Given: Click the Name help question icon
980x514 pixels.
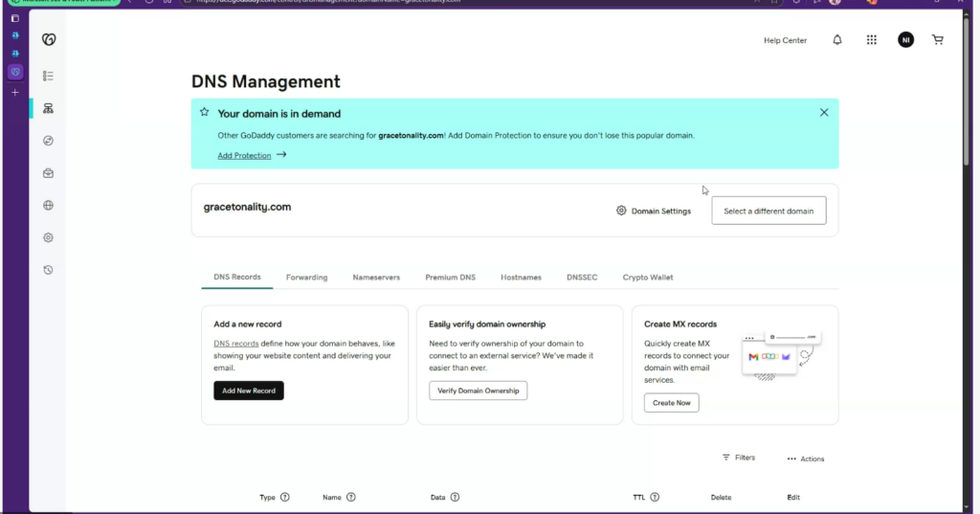Looking at the screenshot, I should coord(350,497).
